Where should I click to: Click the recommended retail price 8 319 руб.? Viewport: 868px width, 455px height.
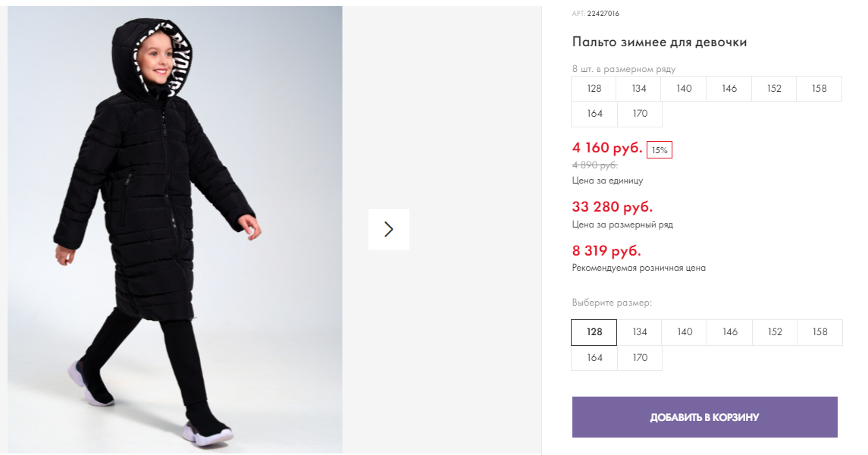click(x=606, y=251)
